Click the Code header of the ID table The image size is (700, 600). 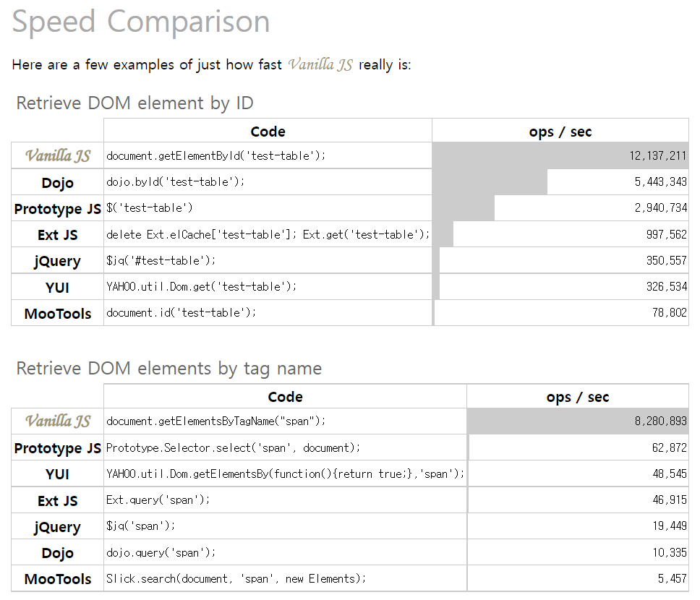[x=268, y=132]
